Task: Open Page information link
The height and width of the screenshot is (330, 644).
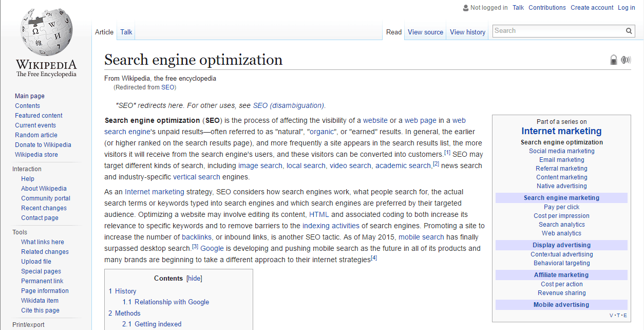Action: pos(45,291)
